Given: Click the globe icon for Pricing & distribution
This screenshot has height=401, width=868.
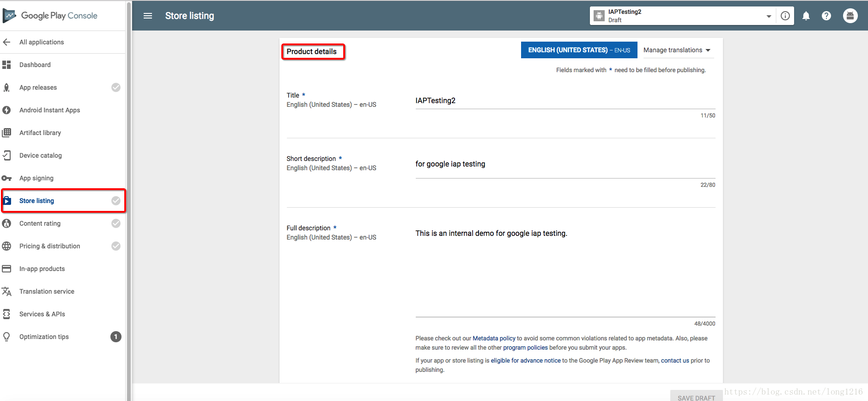Looking at the screenshot, I should click(6, 246).
